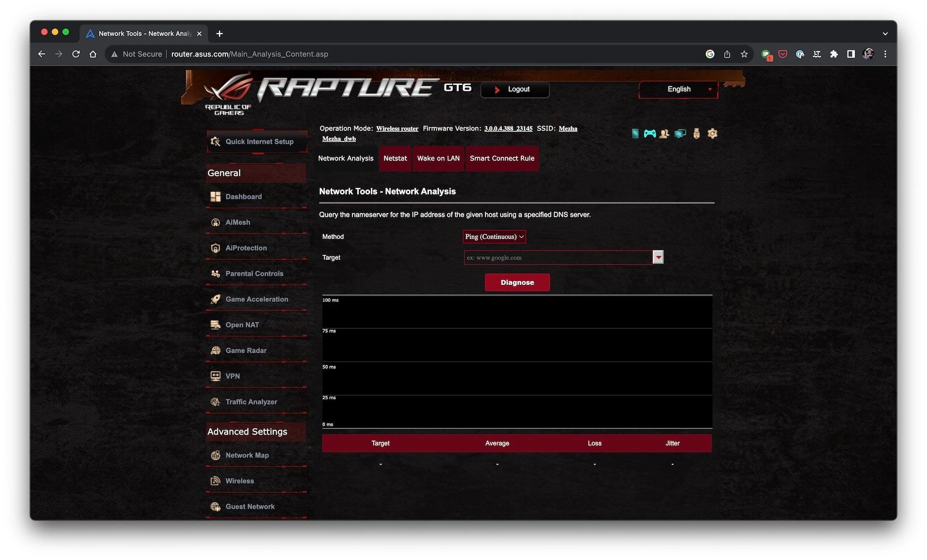927x560 pixels.
Task: Click the browser address bar URL
Action: click(x=250, y=54)
